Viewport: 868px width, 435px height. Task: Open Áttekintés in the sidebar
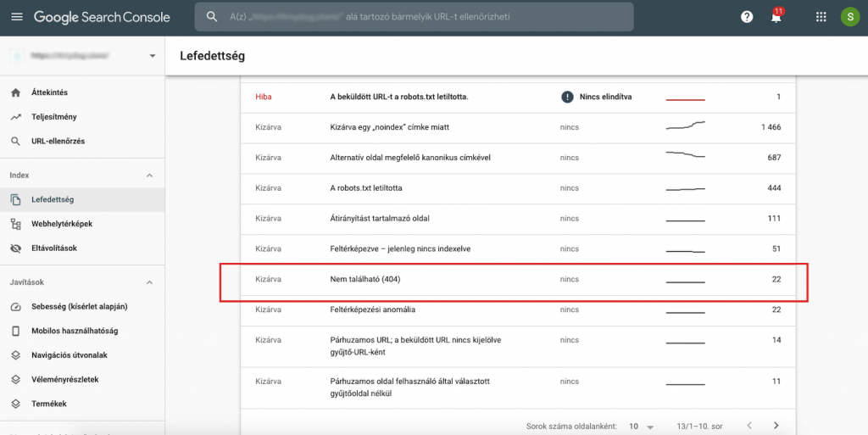click(x=82, y=92)
